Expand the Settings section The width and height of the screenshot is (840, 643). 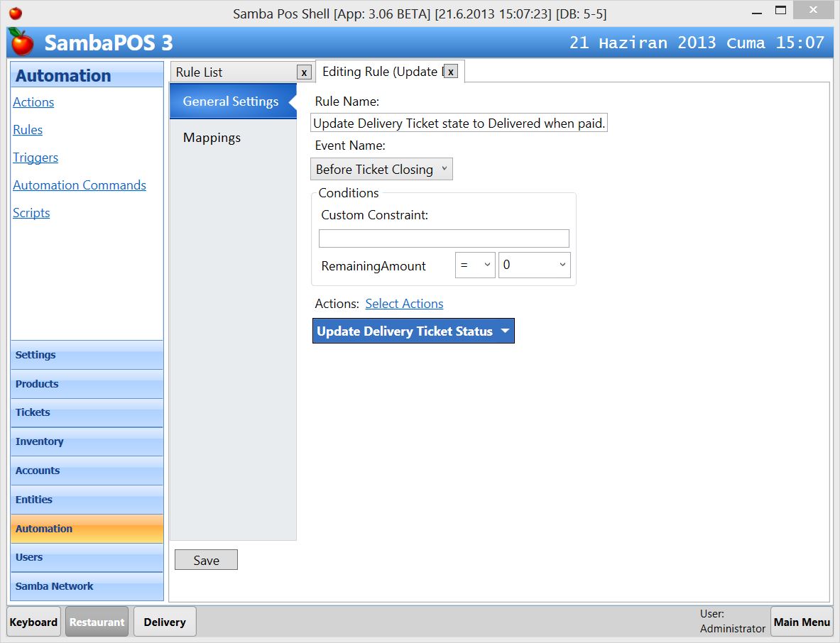pyautogui.click(x=36, y=355)
